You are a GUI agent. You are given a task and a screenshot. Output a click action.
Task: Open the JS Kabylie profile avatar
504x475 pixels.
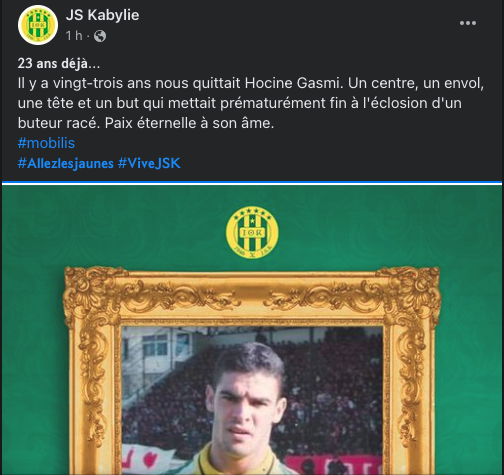tap(38, 25)
